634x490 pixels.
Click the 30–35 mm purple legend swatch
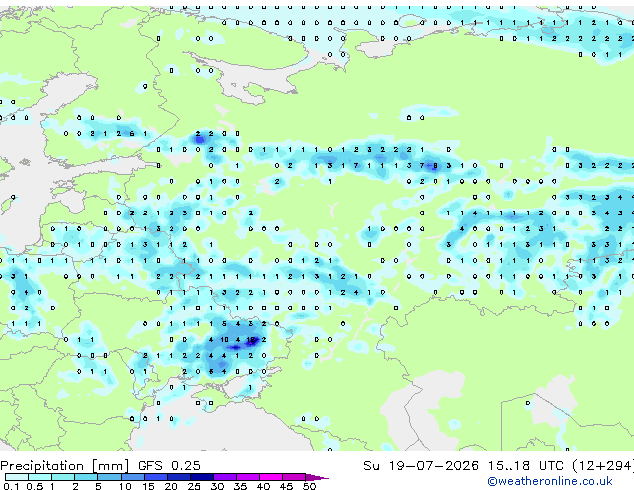[x=225, y=477]
